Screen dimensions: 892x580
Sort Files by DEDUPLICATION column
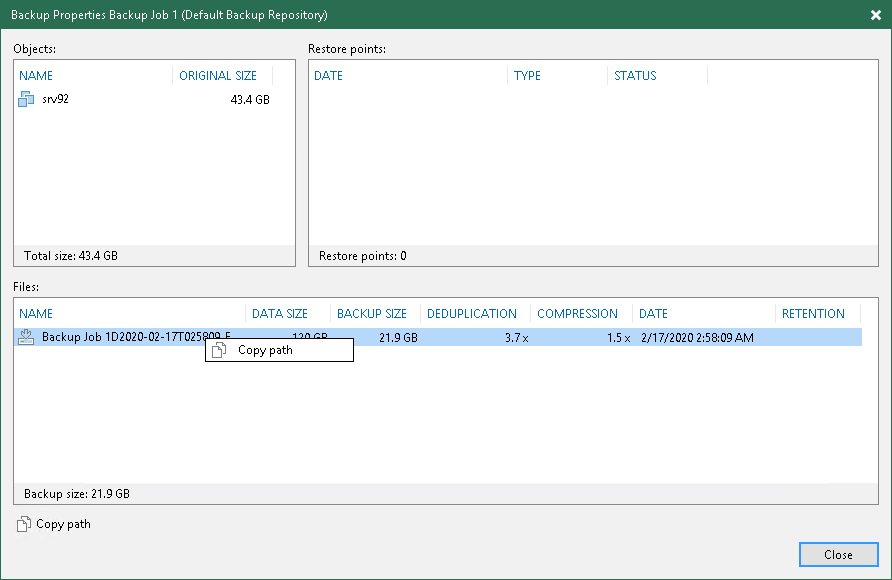coord(472,314)
